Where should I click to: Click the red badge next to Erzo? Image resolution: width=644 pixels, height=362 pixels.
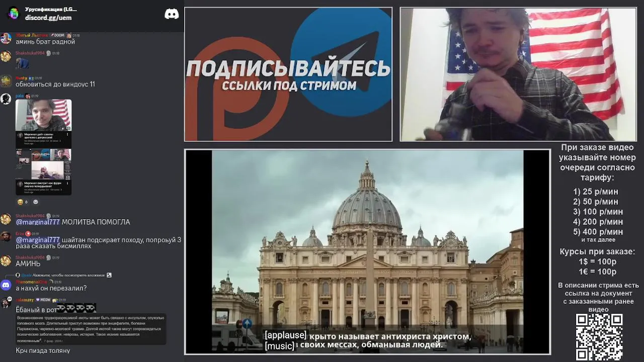point(28,234)
